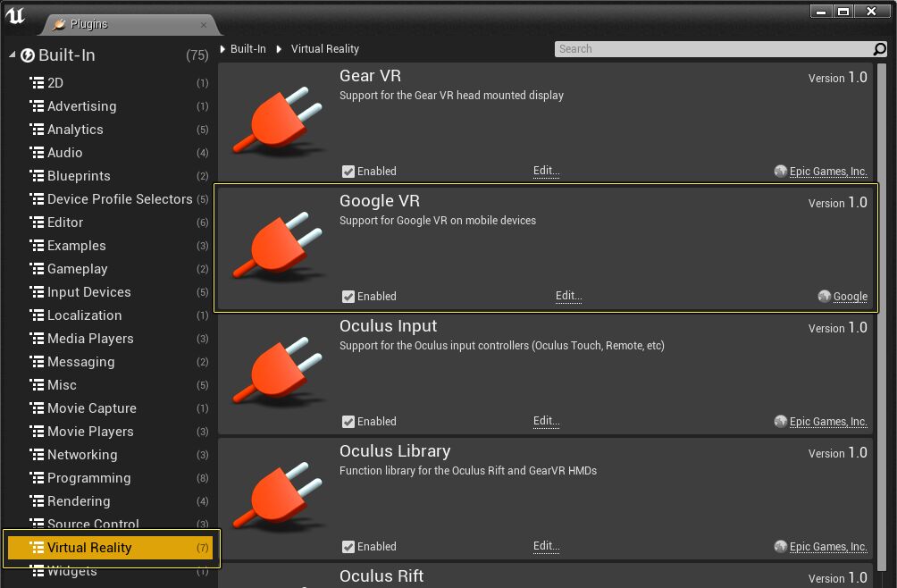Screen dimensions: 897x588
Task: Uncheck Enabled for Google VR
Action: pyautogui.click(x=348, y=297)
